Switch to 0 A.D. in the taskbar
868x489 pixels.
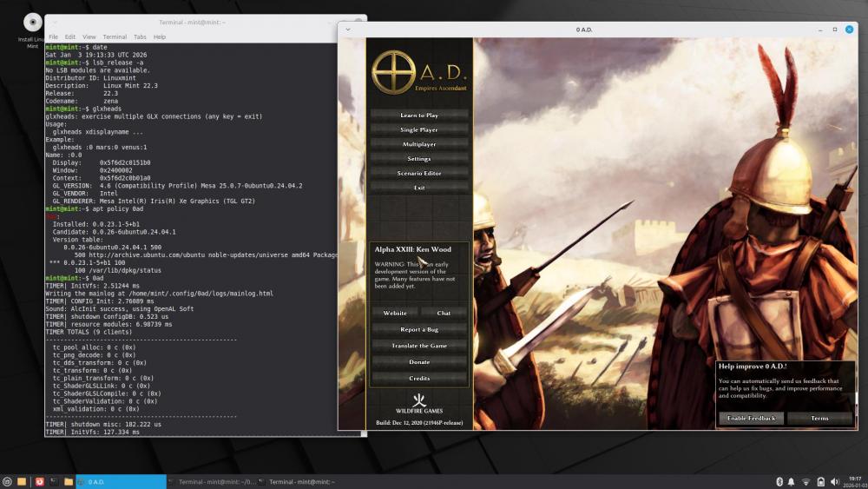(x=121, y=481)
